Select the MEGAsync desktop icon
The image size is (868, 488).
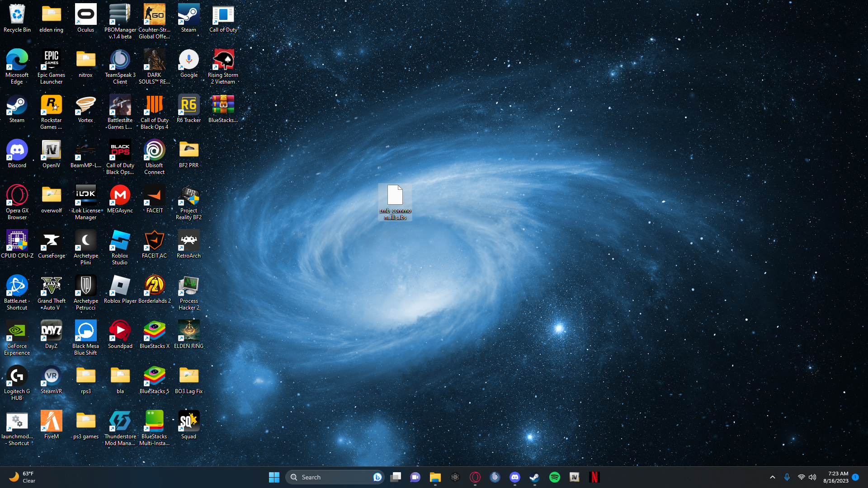click(x=120, y=199)
